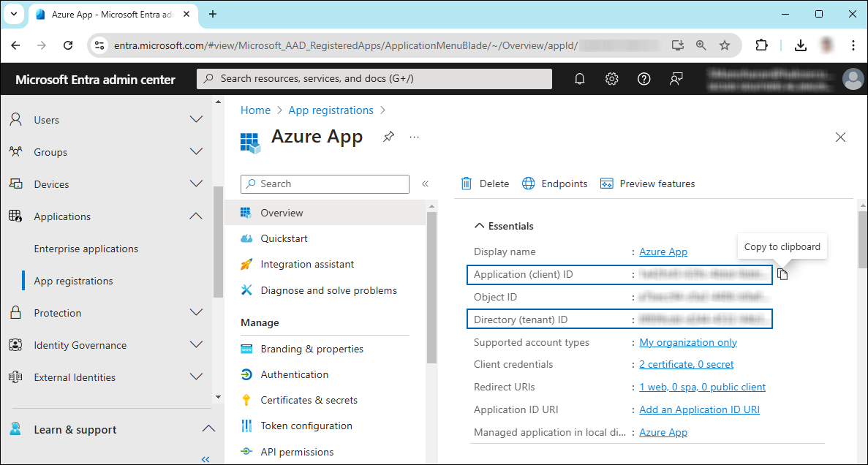Click the feedback icon in header

(x=676, y=79)
